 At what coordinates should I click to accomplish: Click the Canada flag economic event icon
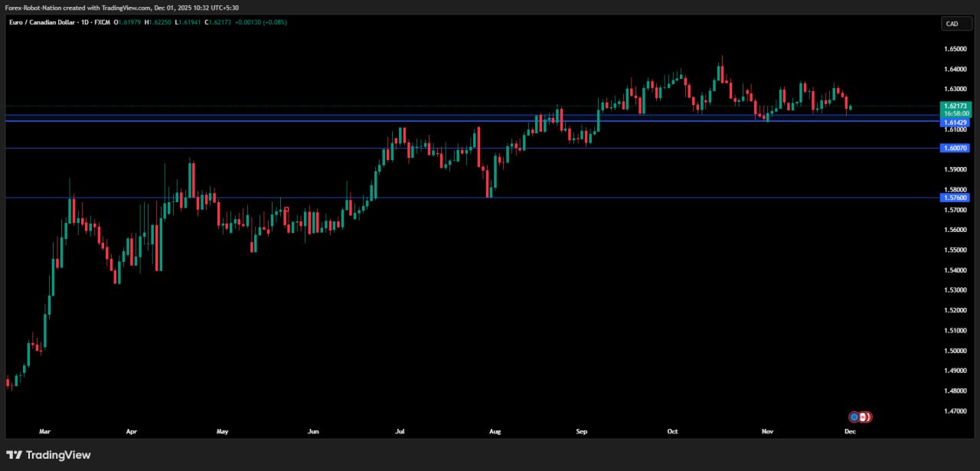864,417
